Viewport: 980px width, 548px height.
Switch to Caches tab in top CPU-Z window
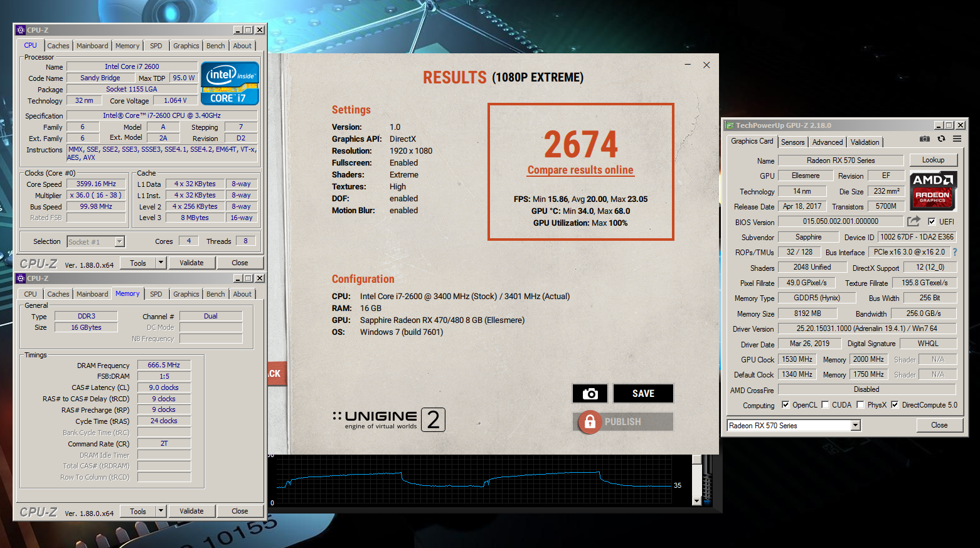click(x=58, y=46)
